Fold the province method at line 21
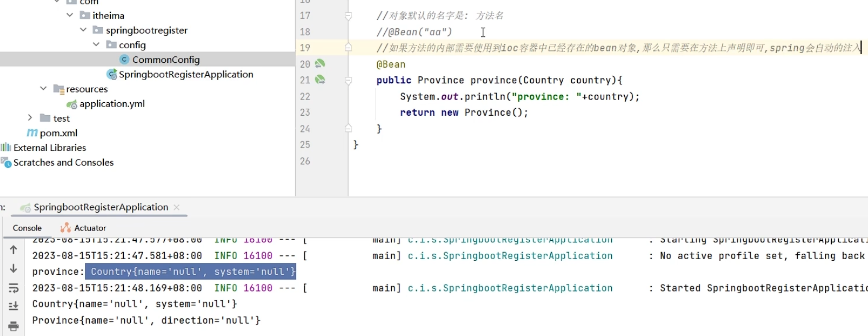This screenshot has height=336, width=868. [349, 81]
